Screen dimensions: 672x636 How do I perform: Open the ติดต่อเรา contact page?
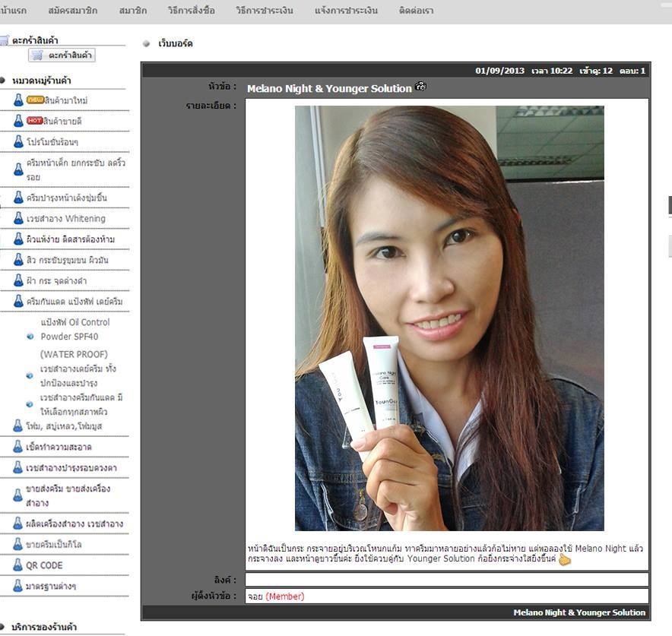click(x=416, y=11)
